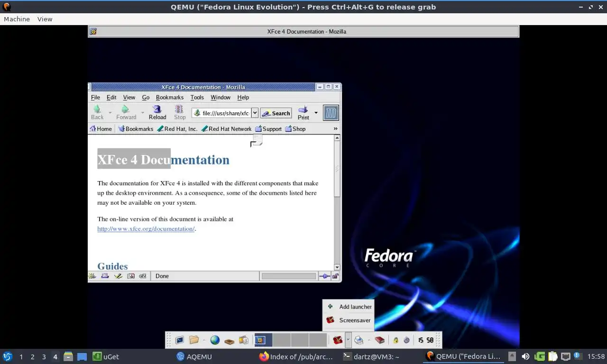This screenshot has height=364, width=607.
Task: Select Screensaver from popup menu
Action: tap(348, 320)
